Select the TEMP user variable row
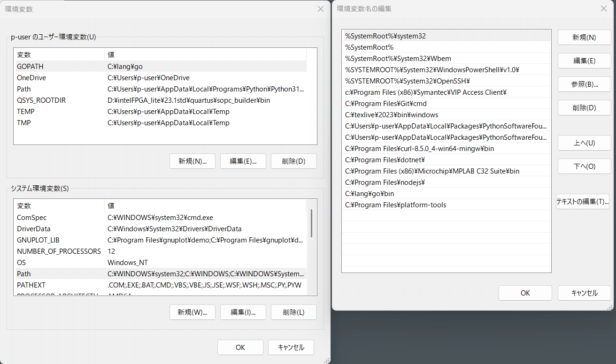Screen dimensions: 616x364 (161, 112)
